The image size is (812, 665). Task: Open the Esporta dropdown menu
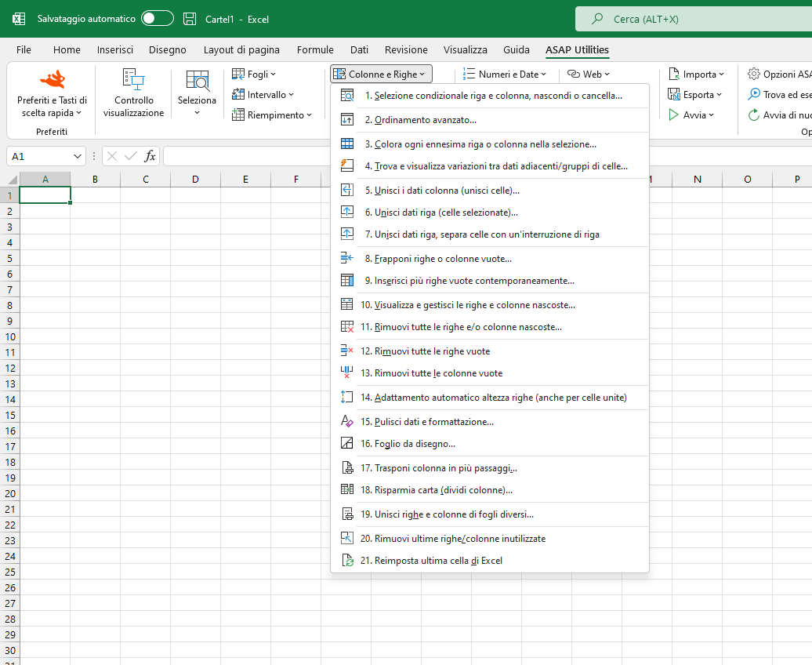tap(696, 95)
